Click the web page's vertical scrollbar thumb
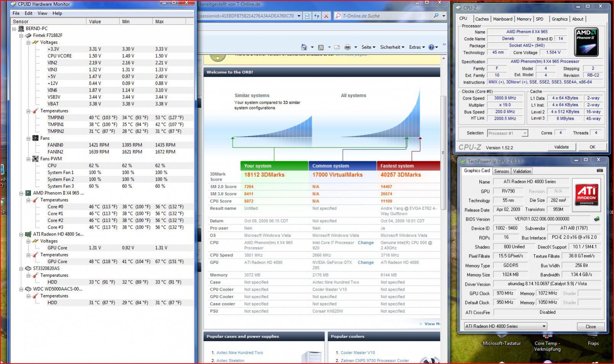This screenshot has width=614, height=364. click(443, 152)
